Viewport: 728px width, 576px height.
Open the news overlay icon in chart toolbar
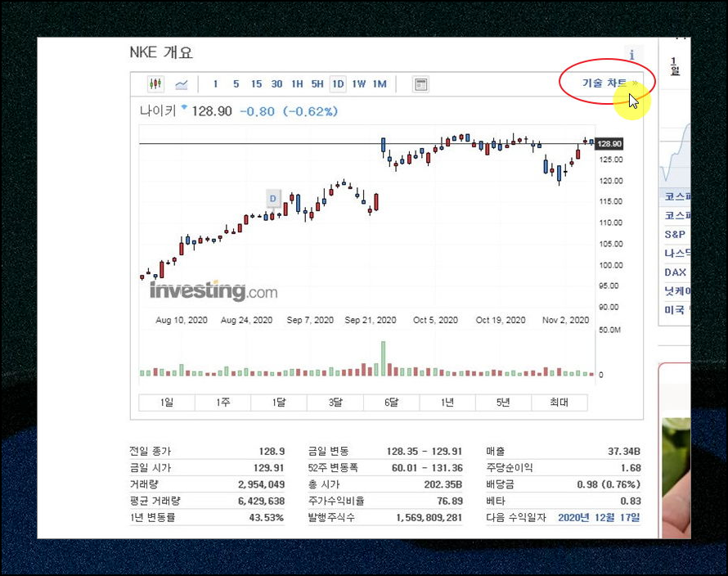point(420,84)
